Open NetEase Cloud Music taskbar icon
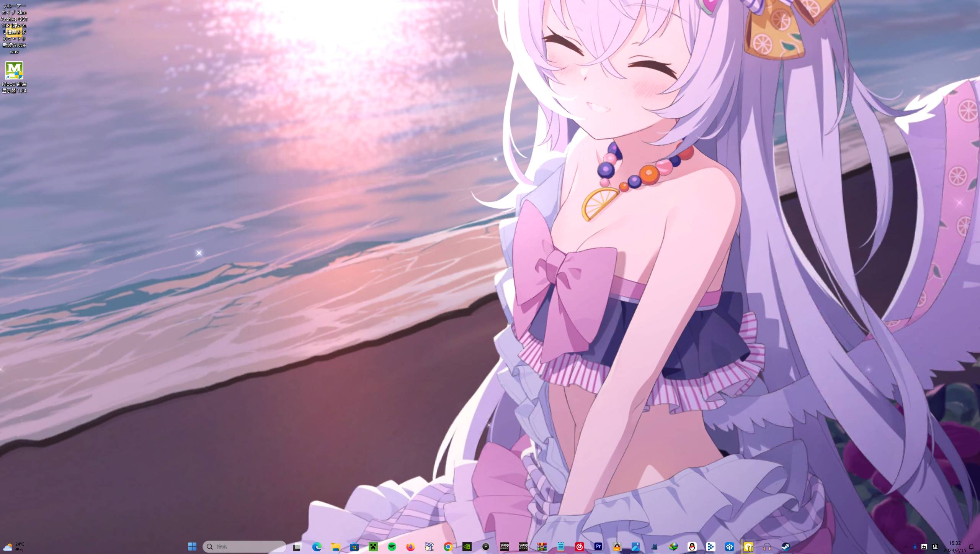 pos(579,547)
